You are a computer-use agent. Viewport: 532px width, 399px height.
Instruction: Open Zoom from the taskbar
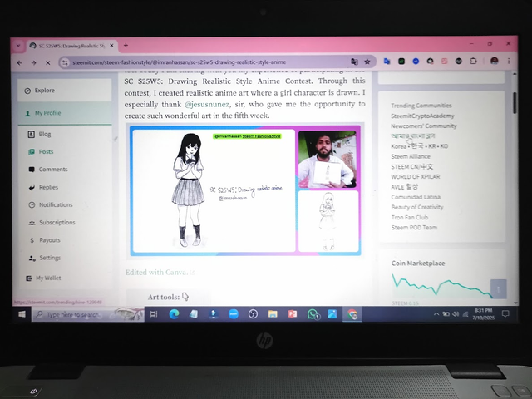233,314
